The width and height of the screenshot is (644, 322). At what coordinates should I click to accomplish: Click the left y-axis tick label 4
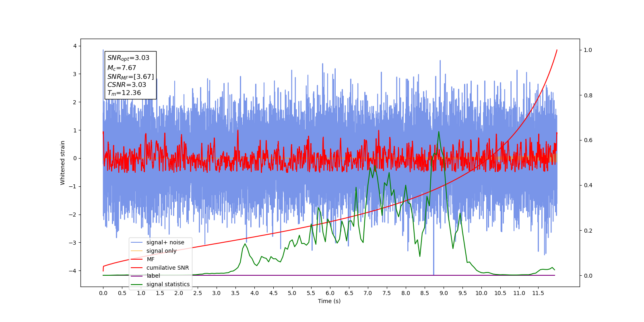[75, 46]
